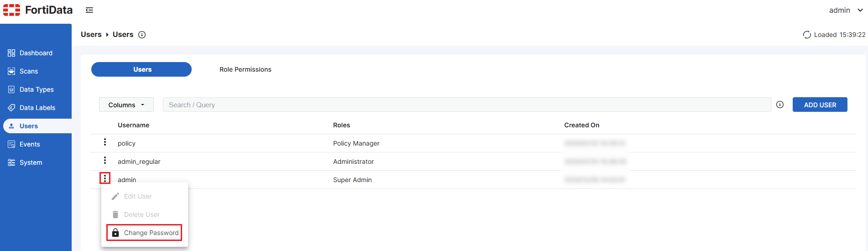The width and height of the screenshot is (868, 251).
Task: Click the first Users breadcrumb link
Action: [91, 35]
